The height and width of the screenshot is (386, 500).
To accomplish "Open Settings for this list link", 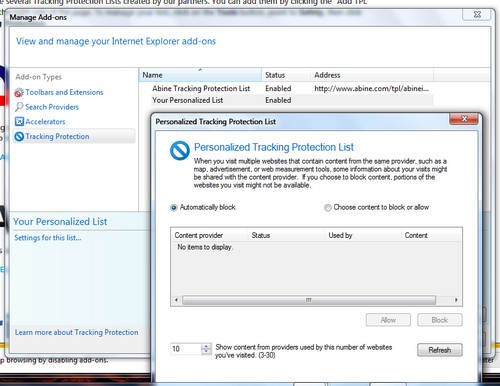I will [48, 238].
